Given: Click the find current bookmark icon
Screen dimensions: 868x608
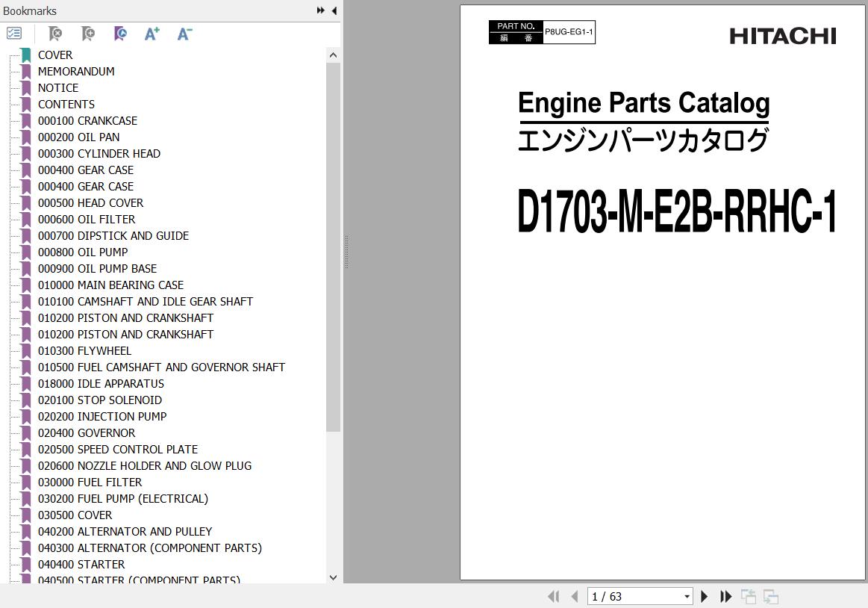Looking at the screenshot, I should pyautogui.click(x=120, y=34).
